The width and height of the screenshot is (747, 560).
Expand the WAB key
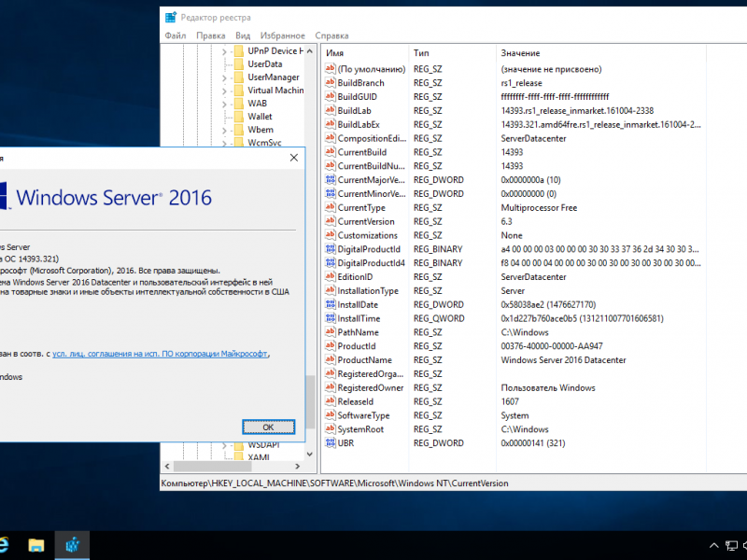[x=224, y=104]
